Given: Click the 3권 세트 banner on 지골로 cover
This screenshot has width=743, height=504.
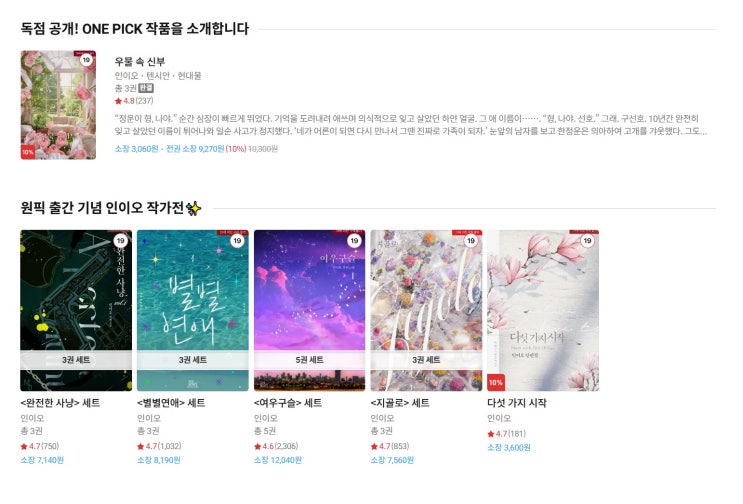Looking at the screenshot, I should (426, 360).
